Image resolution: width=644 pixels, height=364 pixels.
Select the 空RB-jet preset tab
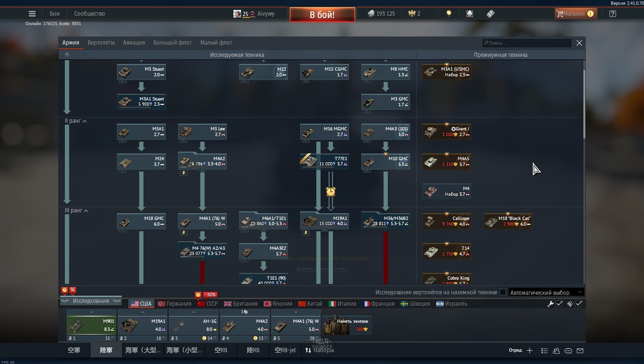[286, 350]
